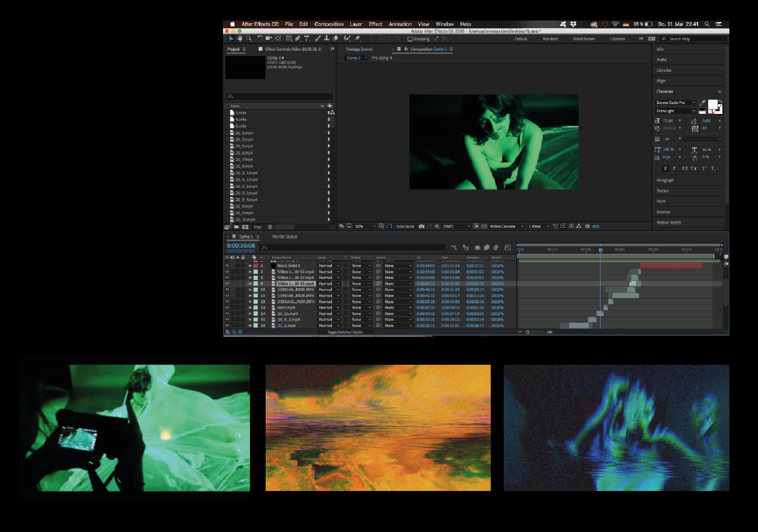Open the macOS Spotlight search icon
Screen dimensions: 758x532
707,24
